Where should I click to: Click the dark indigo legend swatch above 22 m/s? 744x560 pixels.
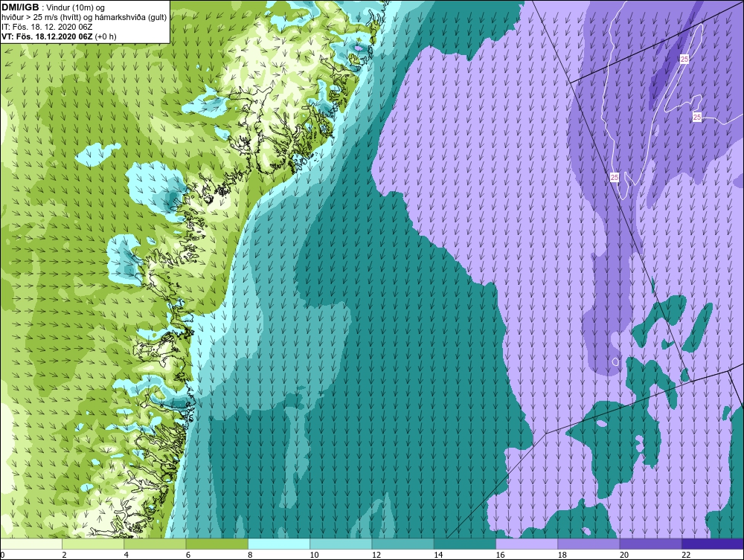pyautogui.click(x=712, y=544)
